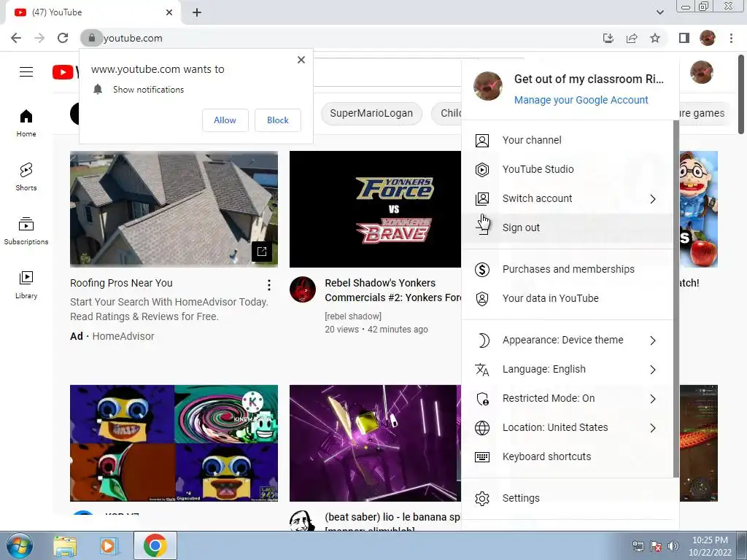Viewport: 747px width, 560px height.
Task: Click the address bar URL youtube.com
Action: (133, 38)
